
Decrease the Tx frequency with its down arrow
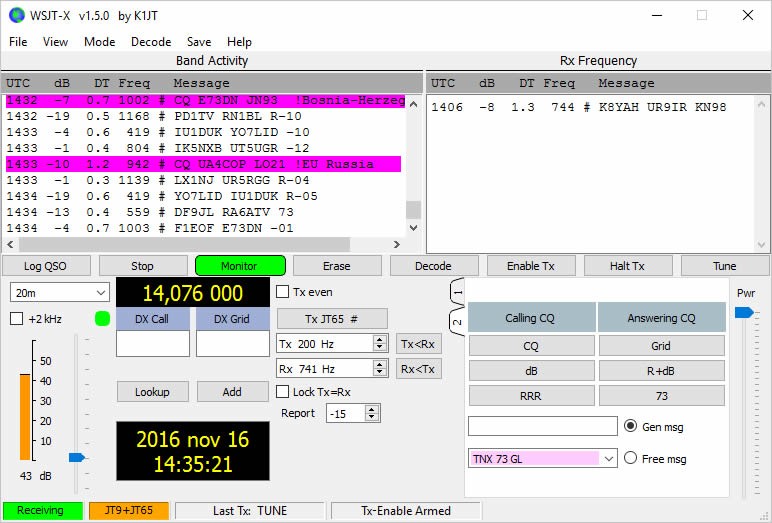pos(379,347)
